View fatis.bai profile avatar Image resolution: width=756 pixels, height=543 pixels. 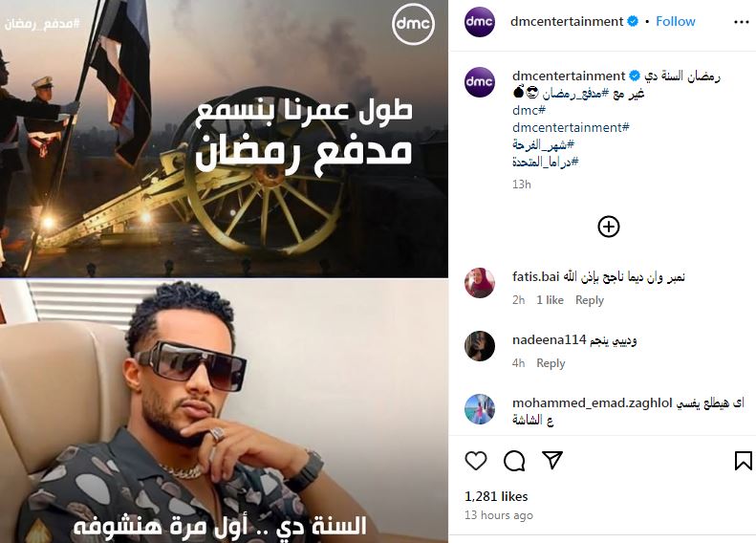pos(479,283)
